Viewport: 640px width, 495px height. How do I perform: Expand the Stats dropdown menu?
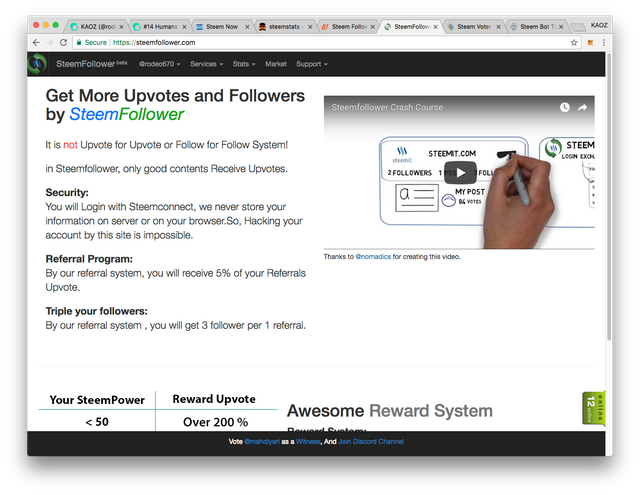(244, 64)
